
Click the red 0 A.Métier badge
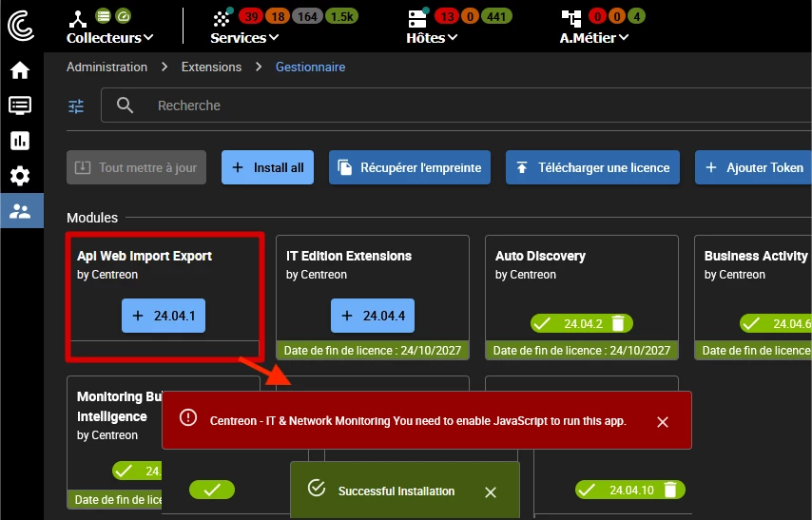(597, 16)
